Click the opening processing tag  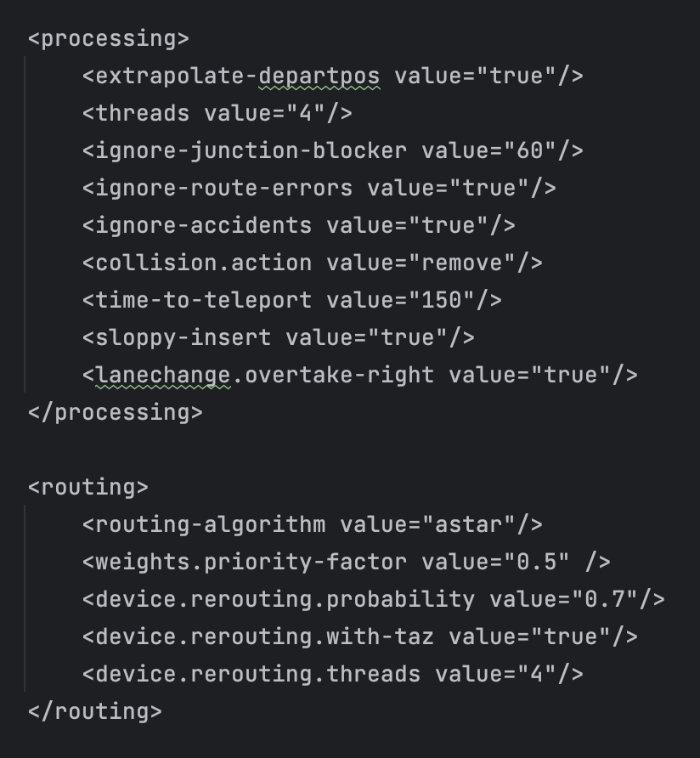108,39
